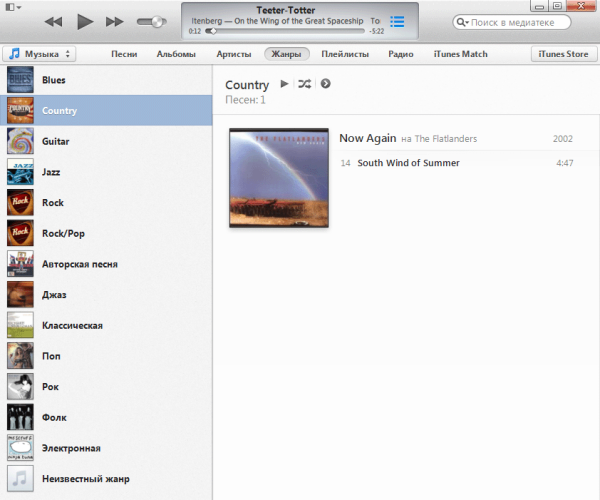Image resolution: width=600 pixels, height=500 pixels.
Task: Skip to next track with the fast-forward button
Action: tap(115, 22)
